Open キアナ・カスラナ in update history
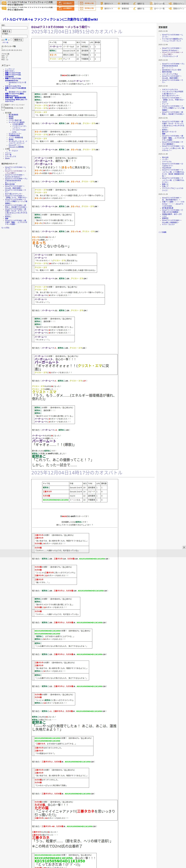This screenshot has height=868, width=186. (x=169, y=224)
